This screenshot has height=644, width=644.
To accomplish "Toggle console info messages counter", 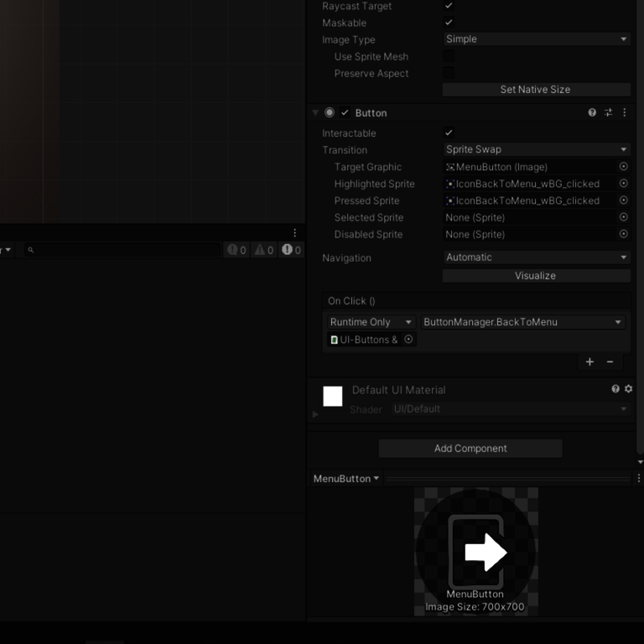I will click(236, 250).
